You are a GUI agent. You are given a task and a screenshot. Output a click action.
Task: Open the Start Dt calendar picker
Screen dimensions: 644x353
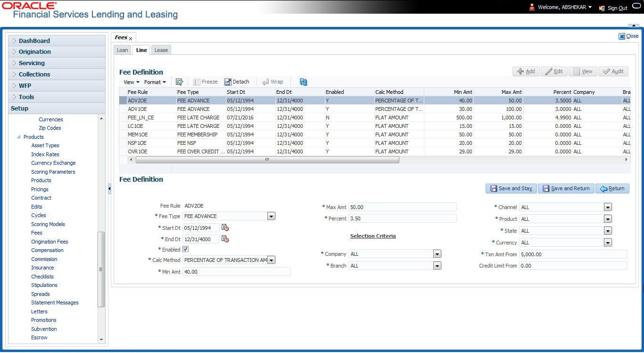225,227
